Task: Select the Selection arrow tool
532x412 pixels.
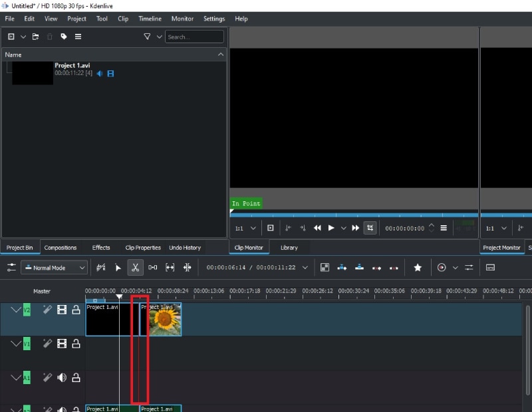Action: [118, 268]
